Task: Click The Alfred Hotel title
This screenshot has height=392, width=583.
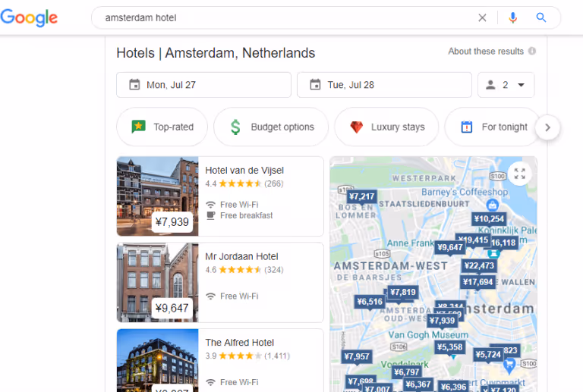Action: [239, 343]
